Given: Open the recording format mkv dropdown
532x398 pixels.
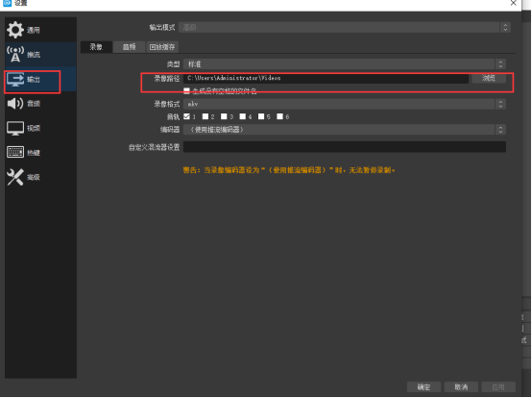Looking at the screenshot, I should pos(345,104).
